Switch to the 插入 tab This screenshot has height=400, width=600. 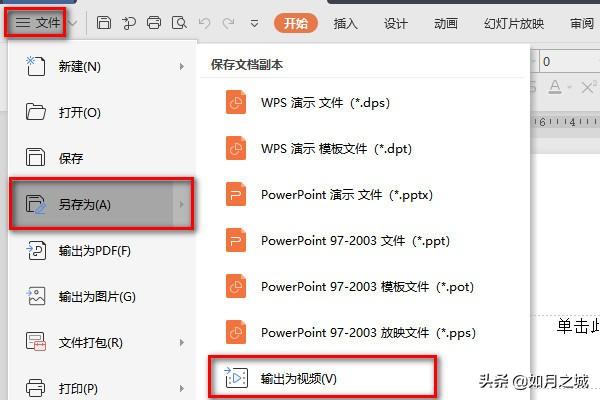(345, 24)
